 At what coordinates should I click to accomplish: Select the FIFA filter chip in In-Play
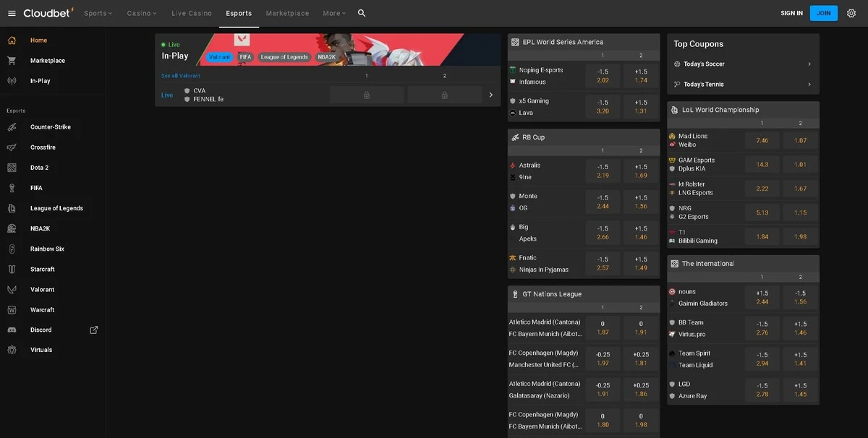pos(245,57)
